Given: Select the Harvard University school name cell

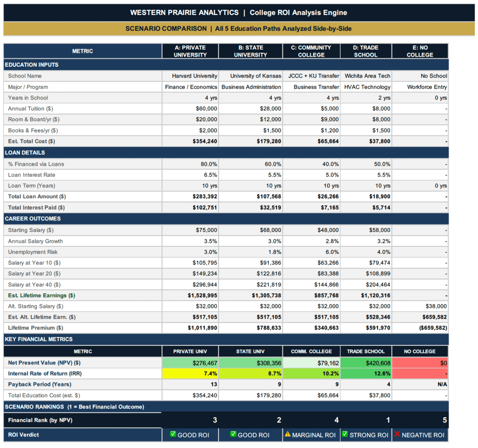Looking at the screenshot, I should pyautogui.click(x=190, y=76).
